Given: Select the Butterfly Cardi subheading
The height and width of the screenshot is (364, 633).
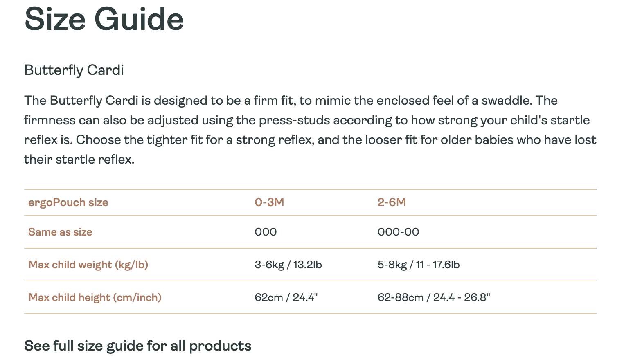Looking at the screenshot, I should click(x=74, y=70).
